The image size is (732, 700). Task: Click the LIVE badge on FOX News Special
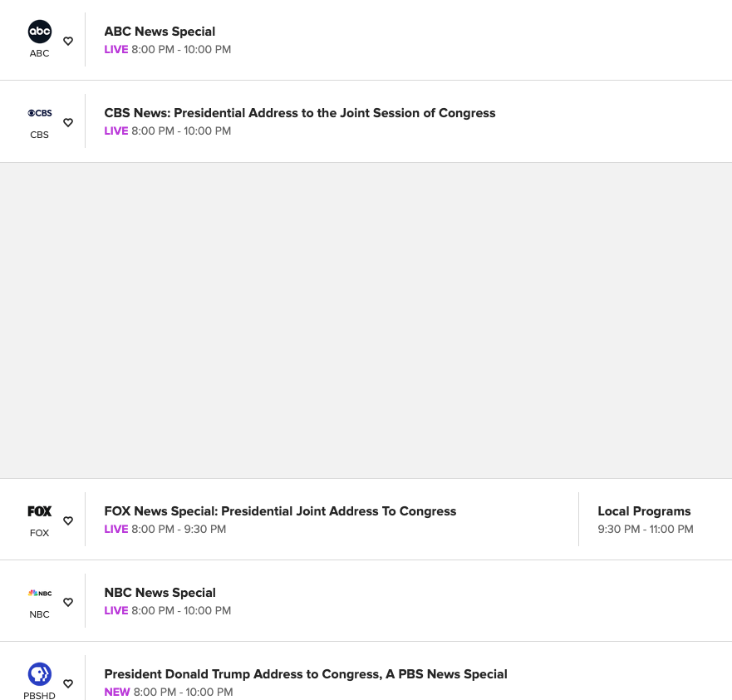click(116, 529)
